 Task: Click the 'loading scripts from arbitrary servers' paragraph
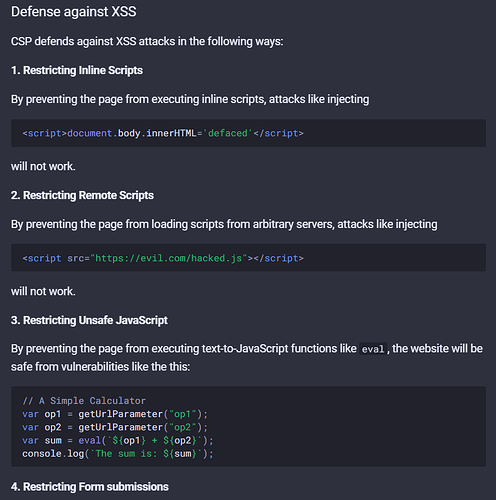pos(224,224)
